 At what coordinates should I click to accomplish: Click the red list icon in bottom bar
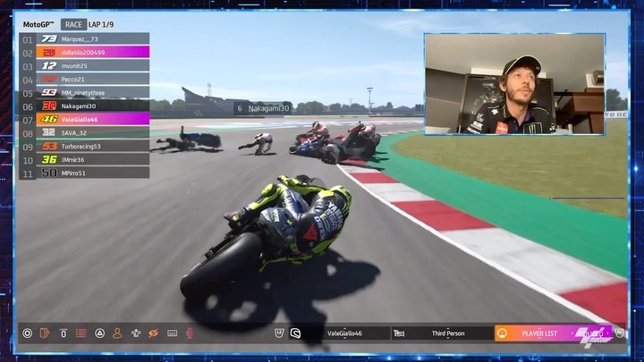click(80, 333)
